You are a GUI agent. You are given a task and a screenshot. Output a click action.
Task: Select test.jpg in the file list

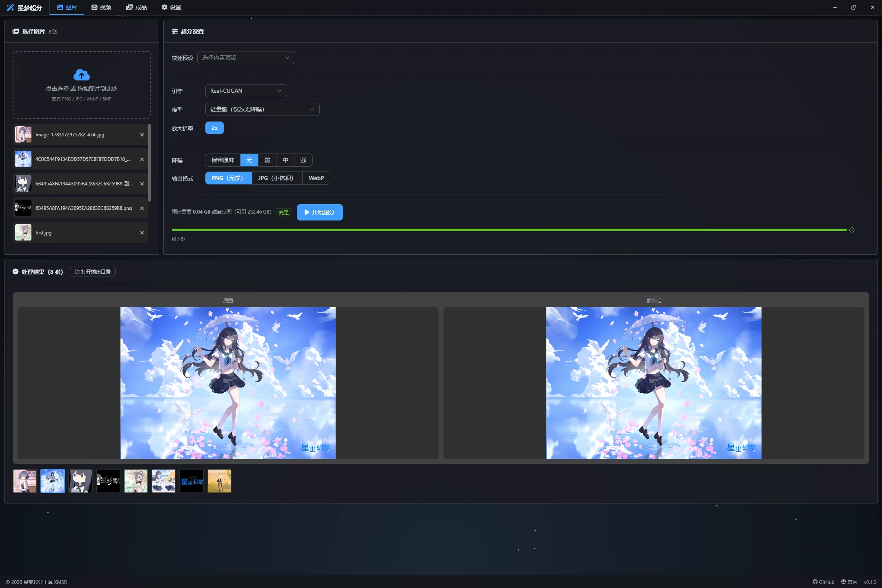point(80,233)
